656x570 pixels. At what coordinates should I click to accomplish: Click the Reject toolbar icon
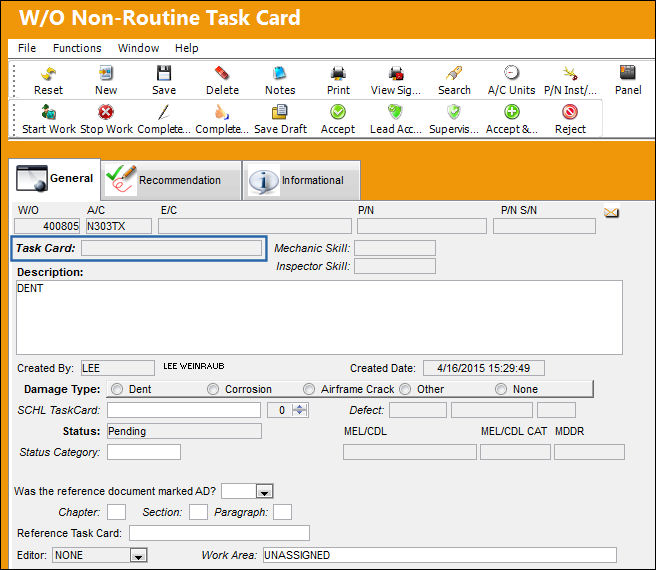coord(570,112)
